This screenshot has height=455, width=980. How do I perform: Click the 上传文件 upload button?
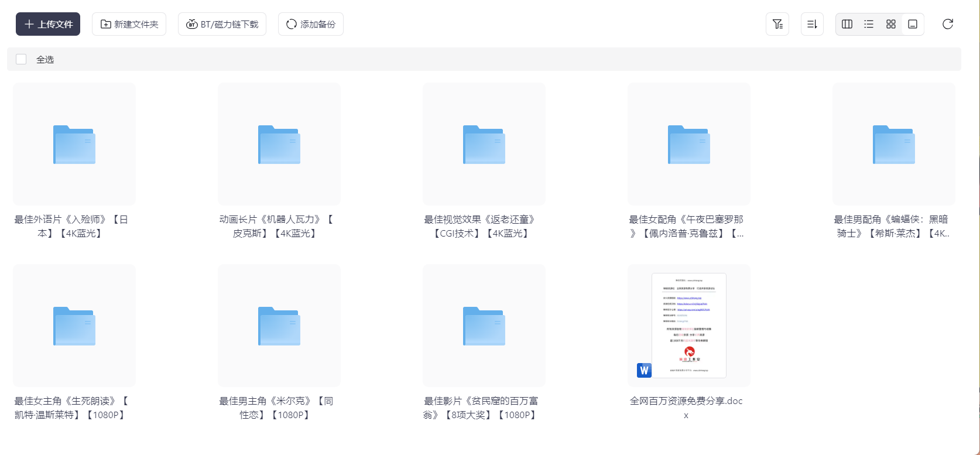pyautogui.click(x=48, y=24)
